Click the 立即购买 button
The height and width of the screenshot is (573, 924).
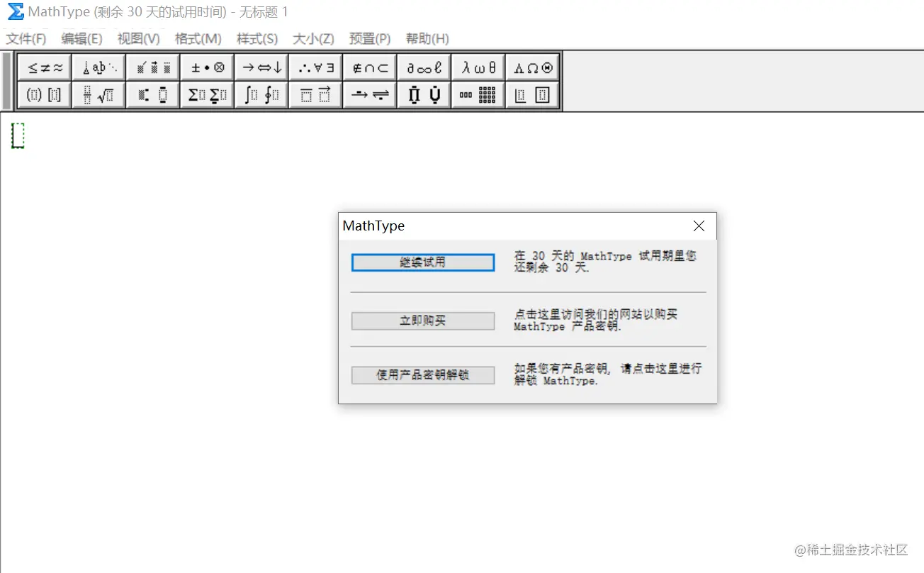(422, 321)
